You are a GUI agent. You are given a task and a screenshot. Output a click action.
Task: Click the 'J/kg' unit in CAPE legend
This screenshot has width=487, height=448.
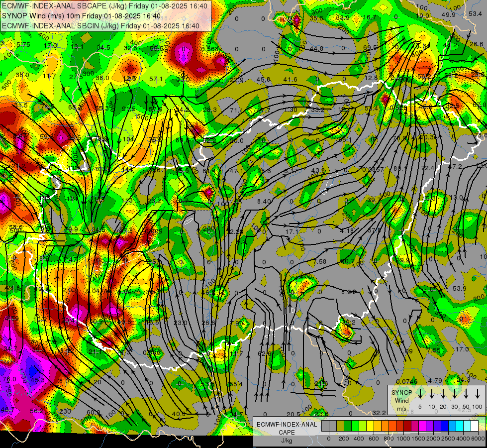coord(287,440)
